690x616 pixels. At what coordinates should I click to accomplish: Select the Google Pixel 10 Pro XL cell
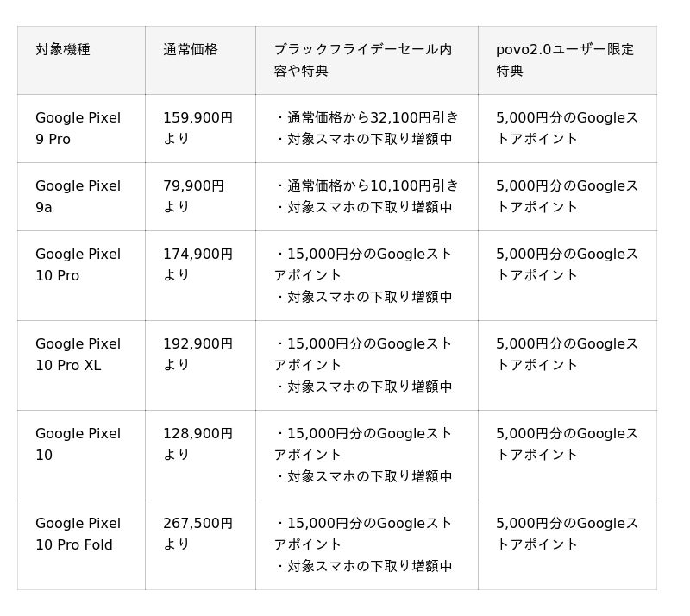click(78, 355)
